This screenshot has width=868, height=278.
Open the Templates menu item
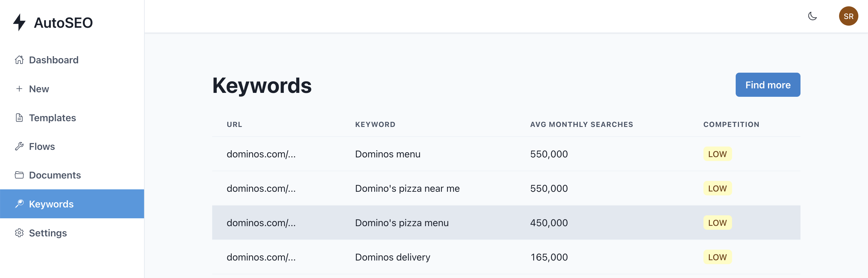coord(52,118)
